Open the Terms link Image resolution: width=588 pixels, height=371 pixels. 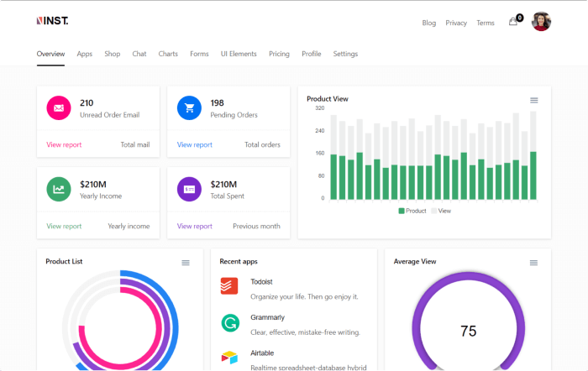(x=486, y=23)
